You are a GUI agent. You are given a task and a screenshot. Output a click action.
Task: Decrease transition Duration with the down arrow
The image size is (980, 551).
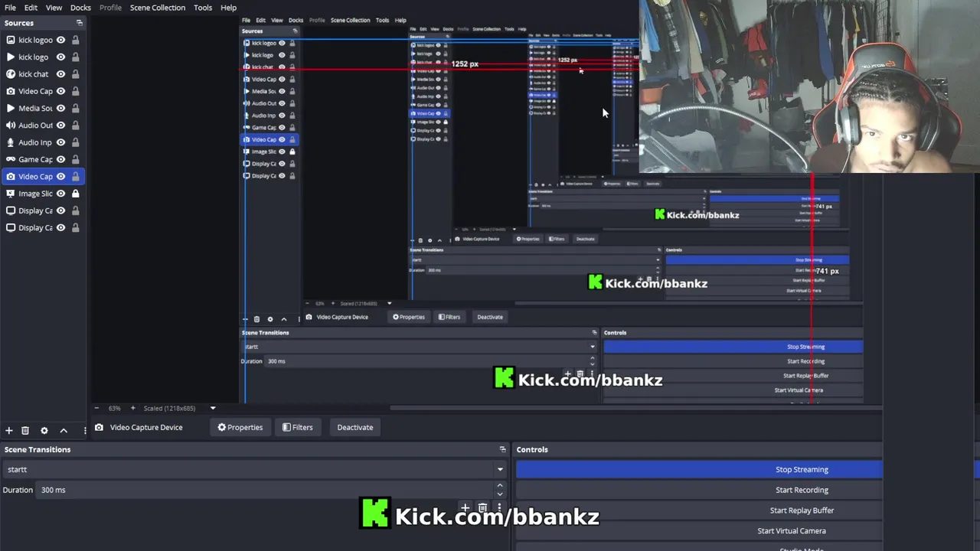[500, 494]
